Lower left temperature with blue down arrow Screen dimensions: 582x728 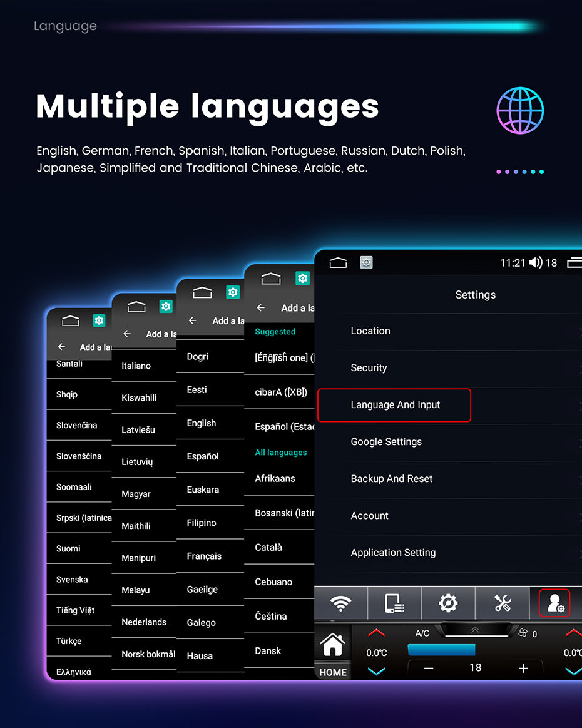(376, 671)
